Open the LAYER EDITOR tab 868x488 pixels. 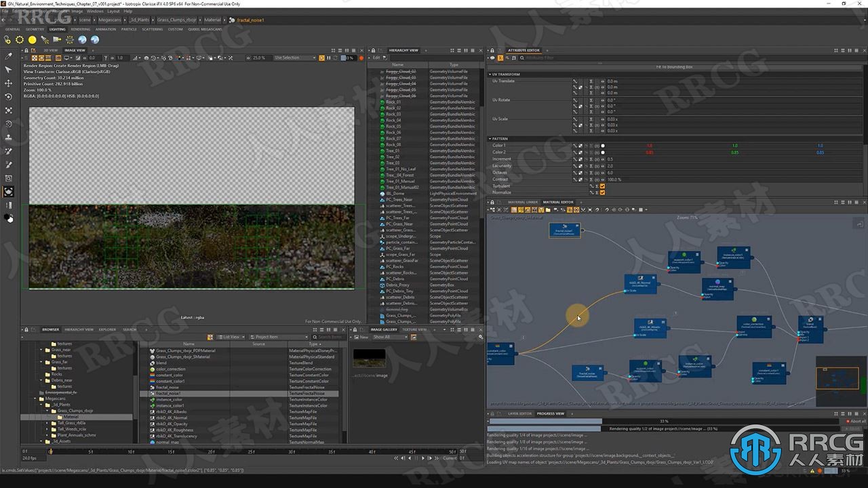[520, 413]
